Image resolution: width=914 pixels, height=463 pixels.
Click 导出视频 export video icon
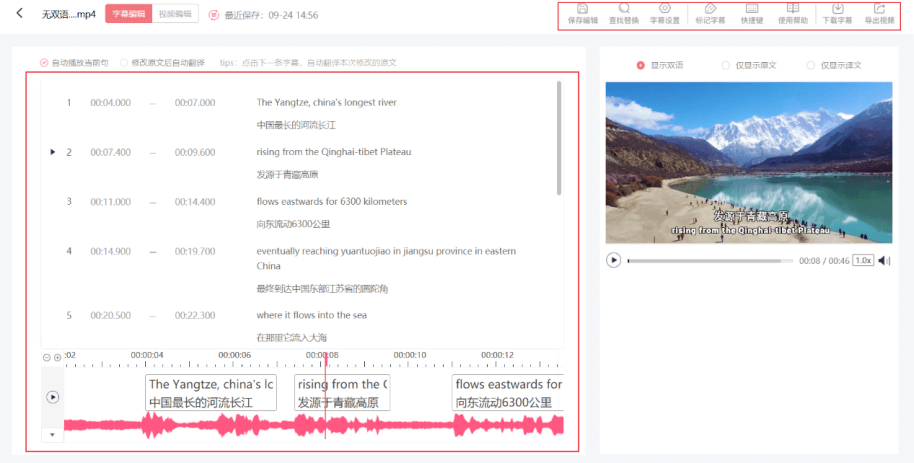880,13
